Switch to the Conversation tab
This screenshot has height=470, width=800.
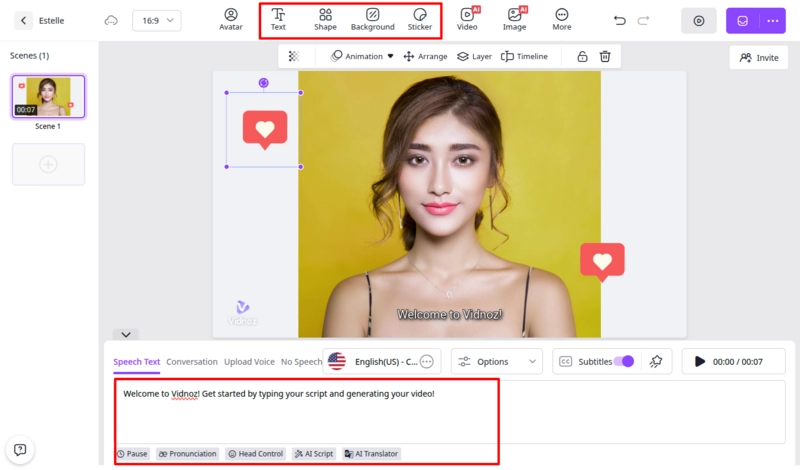point(192,361)
